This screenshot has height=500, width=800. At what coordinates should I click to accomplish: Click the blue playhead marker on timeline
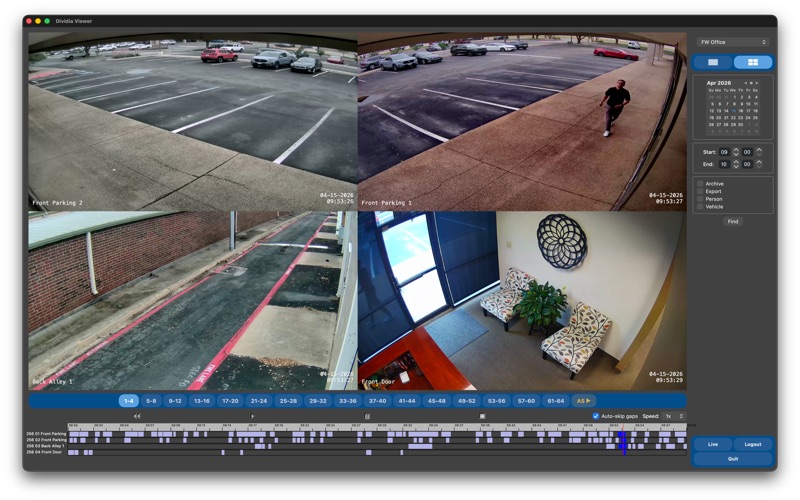(623, 442)
